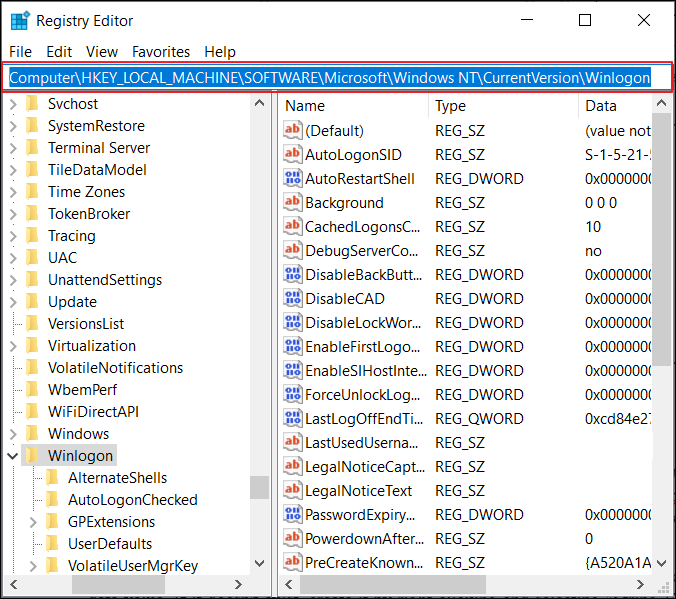Click the values pane right scroll arrow
Screen dimensions: 676x599
click(x=641, y=585)
